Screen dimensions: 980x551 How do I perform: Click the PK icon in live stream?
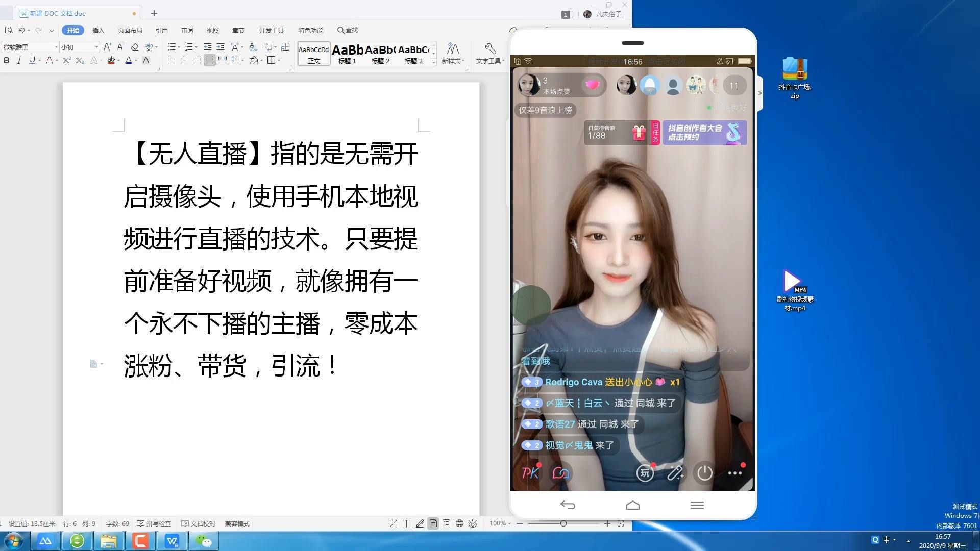tap(530, 473)
